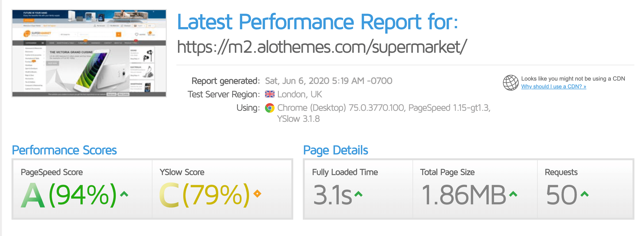Click green arrow next to 3.1s
The image size is (644, 236).
(358, 194)
